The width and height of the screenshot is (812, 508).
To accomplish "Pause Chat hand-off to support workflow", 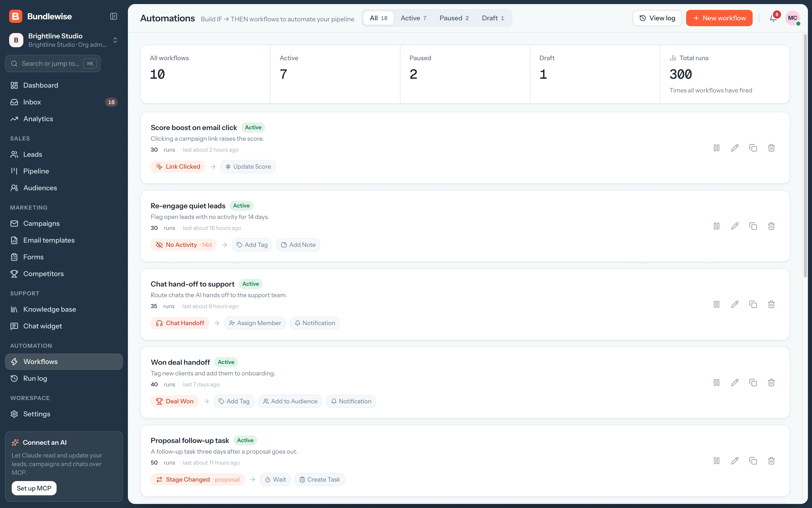I will click(716, 304).
